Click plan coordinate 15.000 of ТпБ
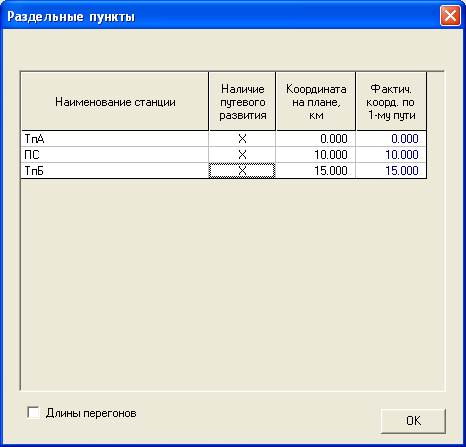Viewport: 466px width, 447px height. tap(316, 171)
